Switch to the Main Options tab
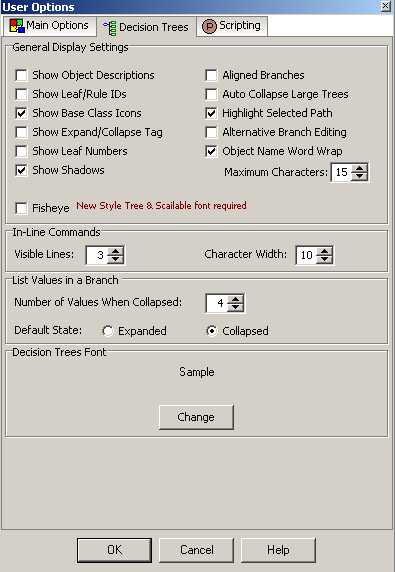 click(49, 26)
